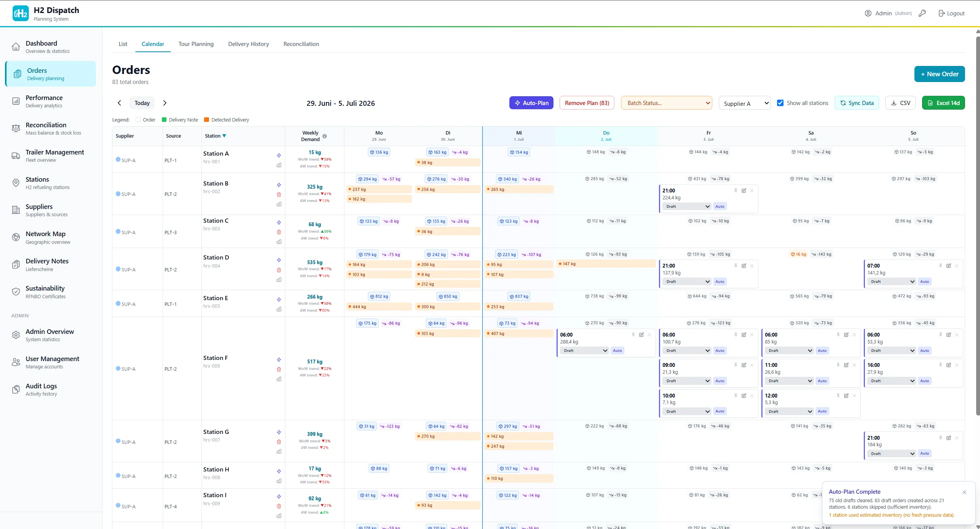Click the Sync Data button

coord(857,103)
